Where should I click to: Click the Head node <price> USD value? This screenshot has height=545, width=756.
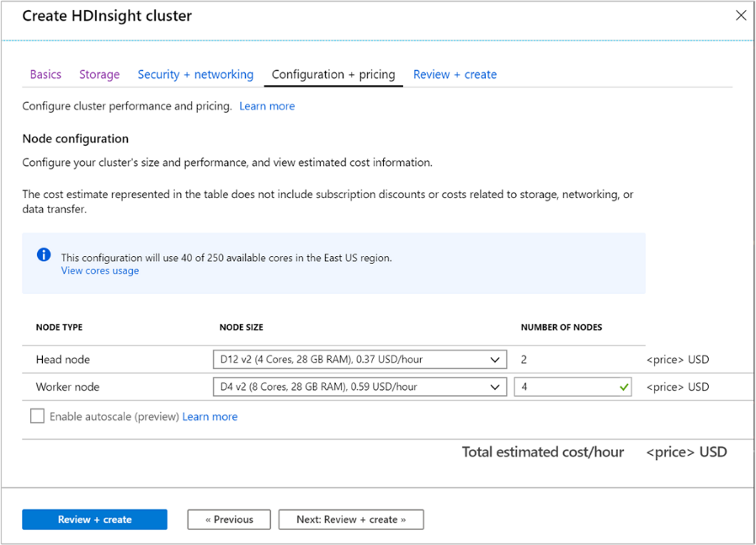[x=678, y=360]
